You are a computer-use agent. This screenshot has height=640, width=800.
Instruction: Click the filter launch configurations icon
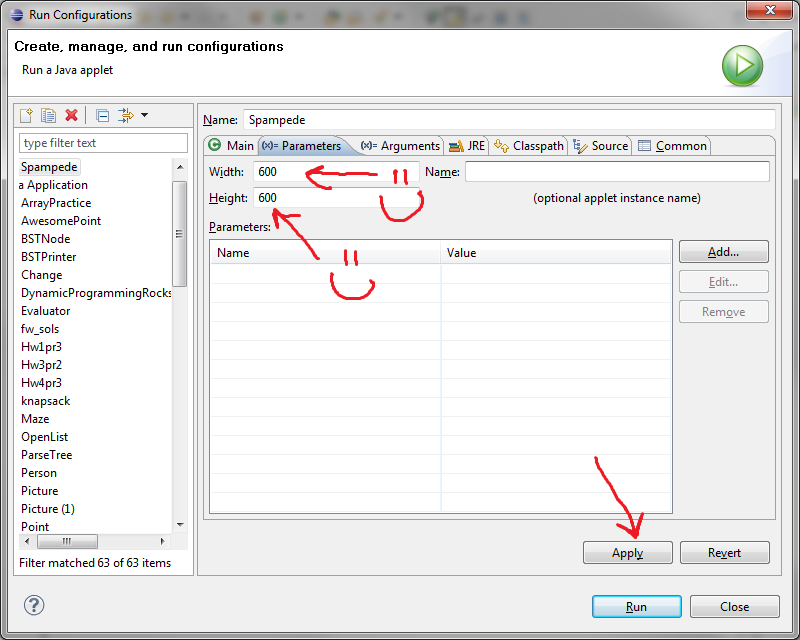pyautogui.click(x=125, y=116)
